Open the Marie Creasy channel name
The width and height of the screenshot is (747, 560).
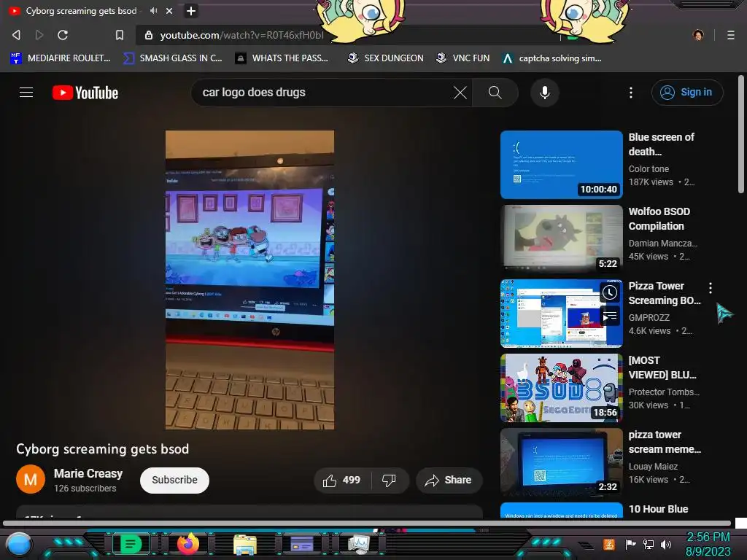coord(88,473)
